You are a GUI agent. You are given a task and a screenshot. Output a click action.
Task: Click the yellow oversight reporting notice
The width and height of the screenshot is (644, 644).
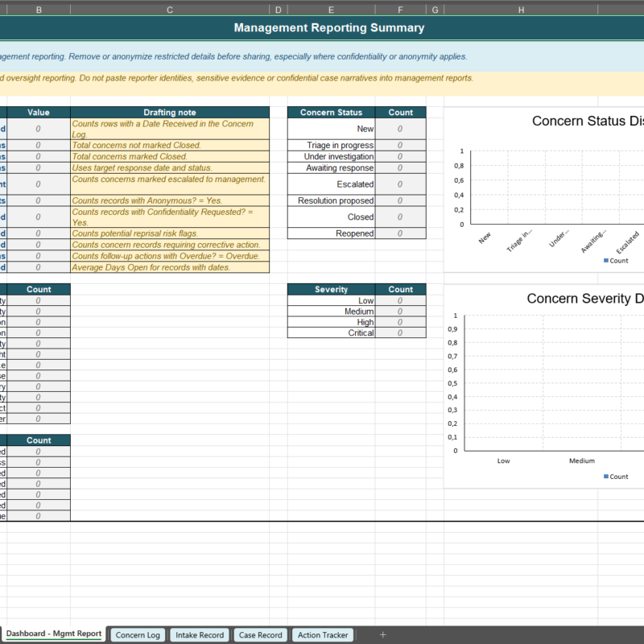(x=322, y=84)
